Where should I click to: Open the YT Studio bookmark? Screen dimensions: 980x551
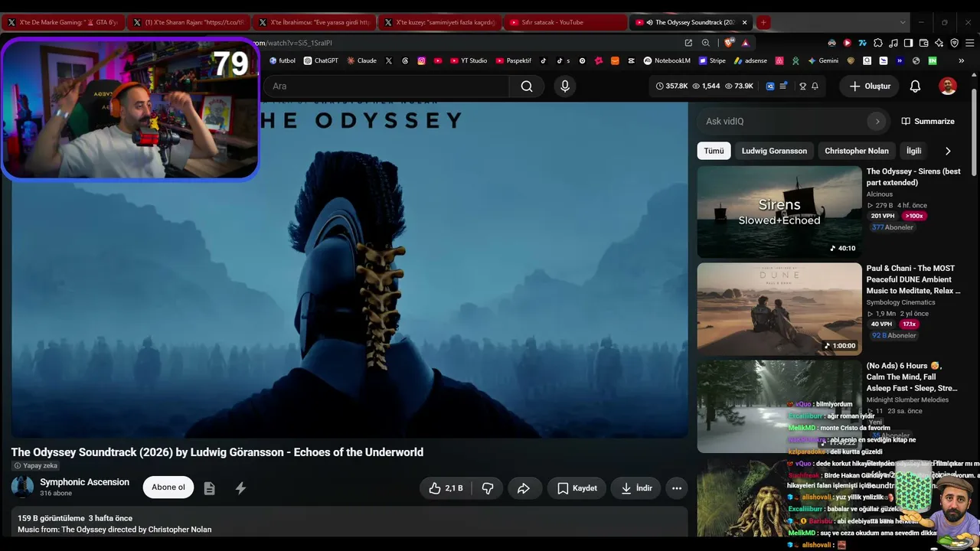[x=469, y=60]
